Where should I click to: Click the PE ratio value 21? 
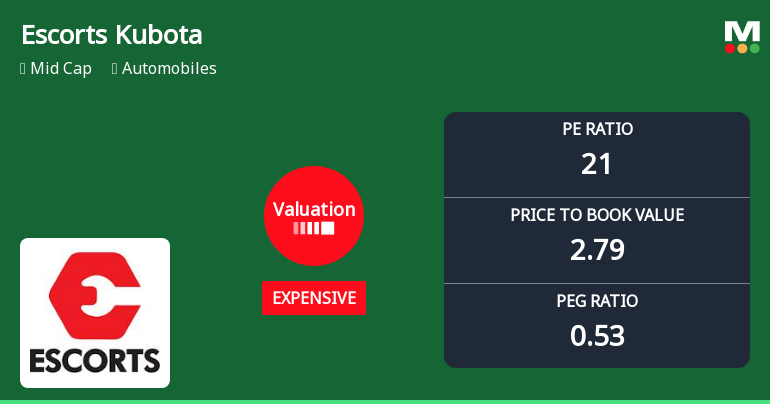click(597, 164)
